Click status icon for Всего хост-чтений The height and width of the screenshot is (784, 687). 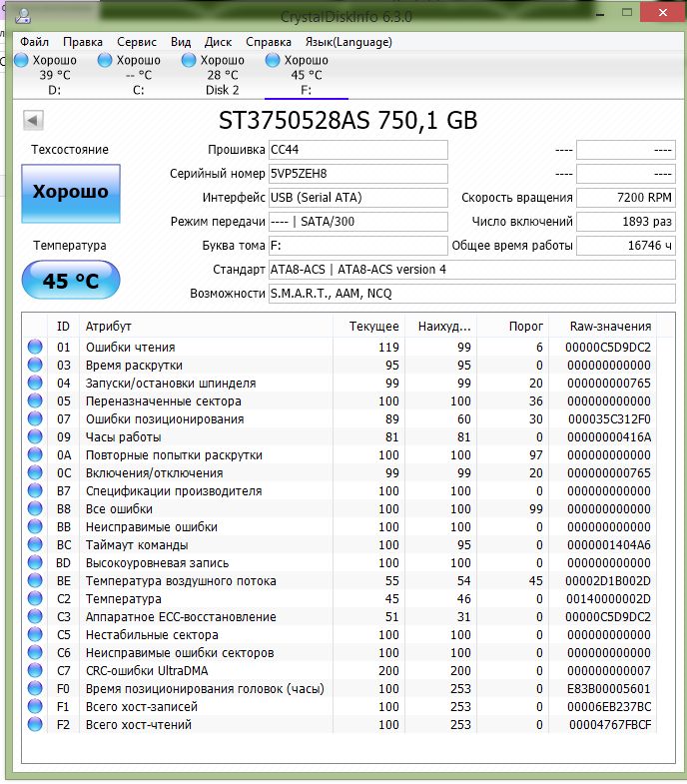coord(35,724)
